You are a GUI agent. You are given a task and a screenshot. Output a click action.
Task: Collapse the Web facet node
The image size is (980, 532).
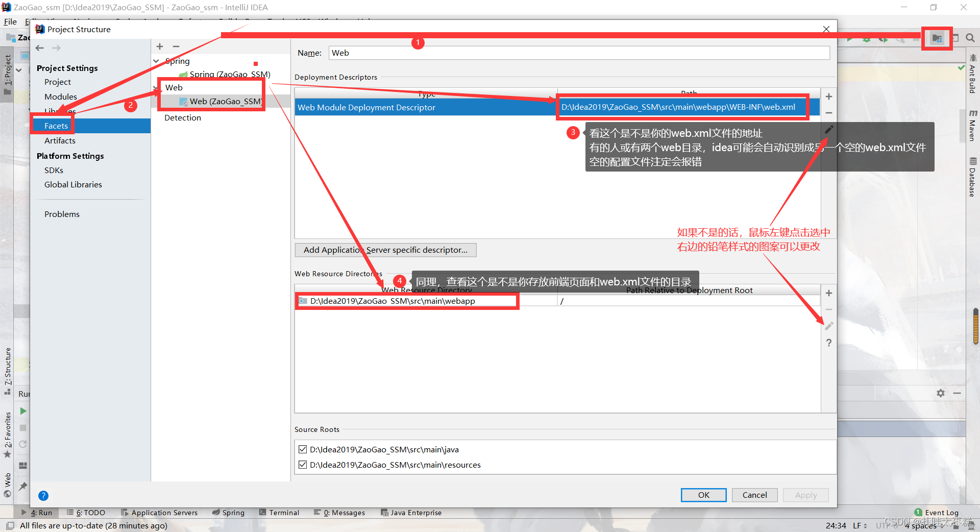156,88
